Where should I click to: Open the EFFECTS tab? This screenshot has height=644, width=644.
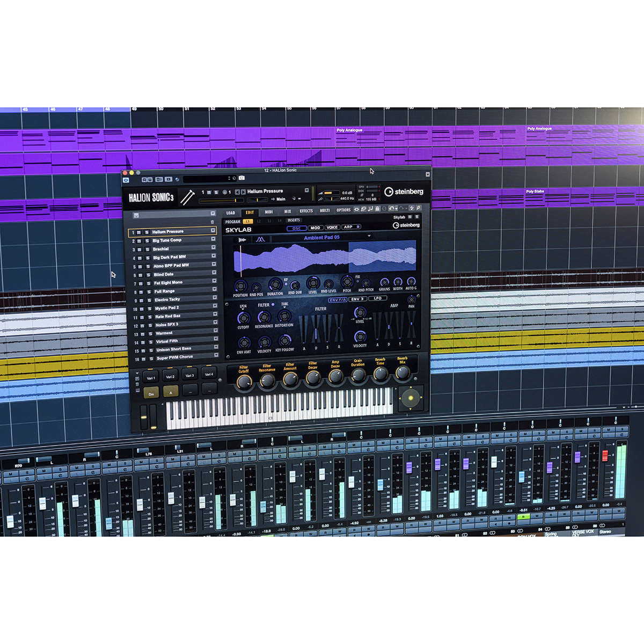coord(306,211)
